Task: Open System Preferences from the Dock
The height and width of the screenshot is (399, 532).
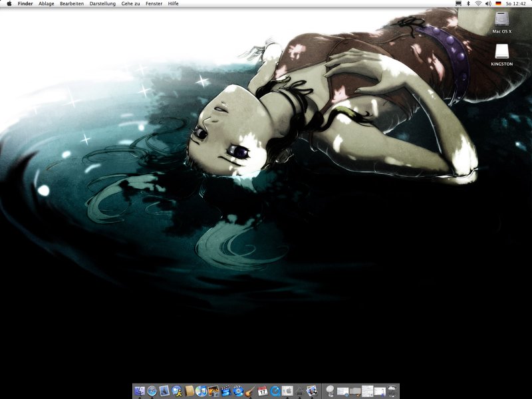Action: pos(287,391)
